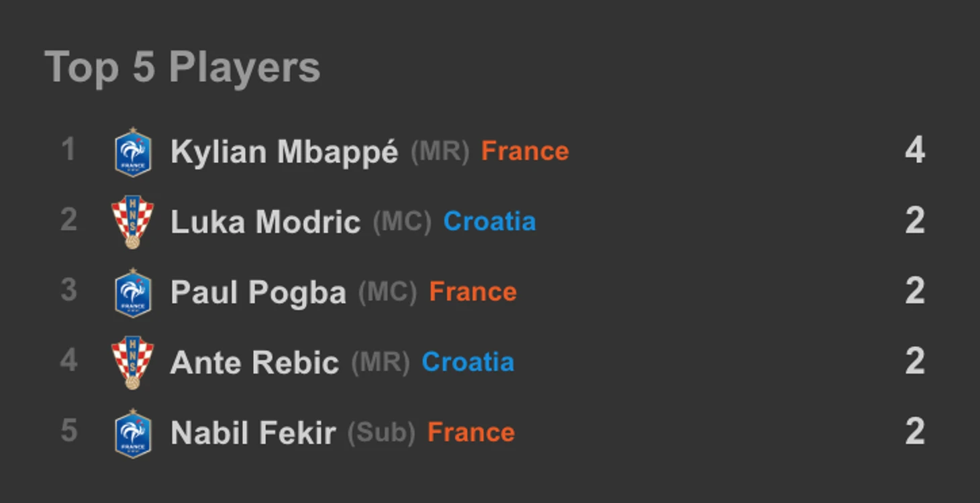Click the (Sub) label for Nabil Fekir

coord(381,433)
